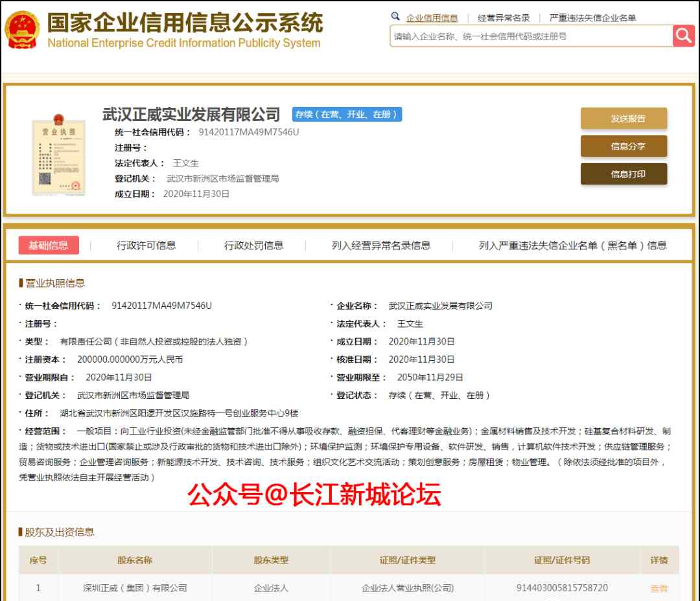
Task: Switch to the 列入经营异常名录信息 tab
Action: click(381, 245)
